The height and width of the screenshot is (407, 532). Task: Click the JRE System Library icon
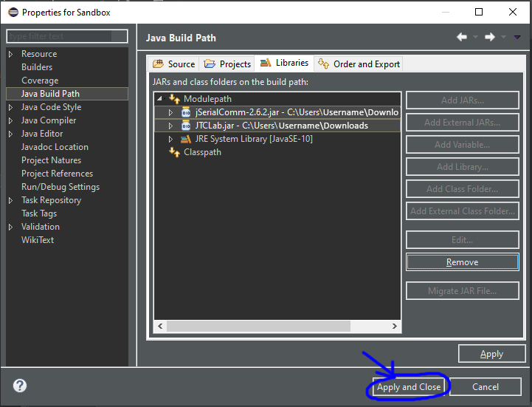[186, 139]
